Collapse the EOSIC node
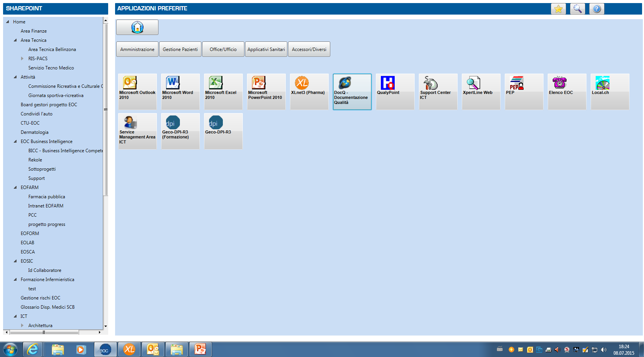The height and width of the screenshot is (357, 644). pyautogui.click(x=15, y=261)
